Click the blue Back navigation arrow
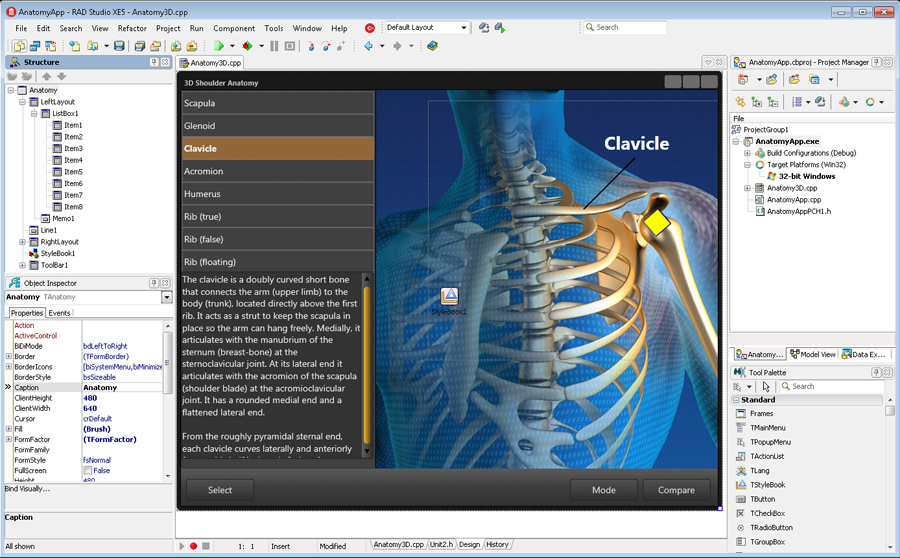Viewport: 900px width, 558px height. tap(369, 46)
